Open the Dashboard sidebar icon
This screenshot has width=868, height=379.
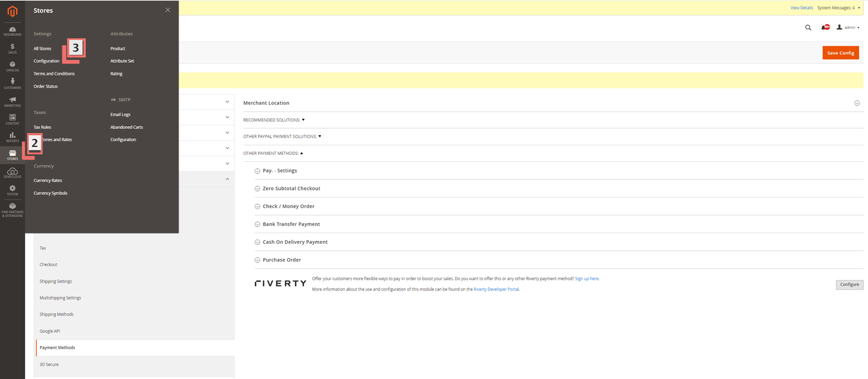coord(12,31)
